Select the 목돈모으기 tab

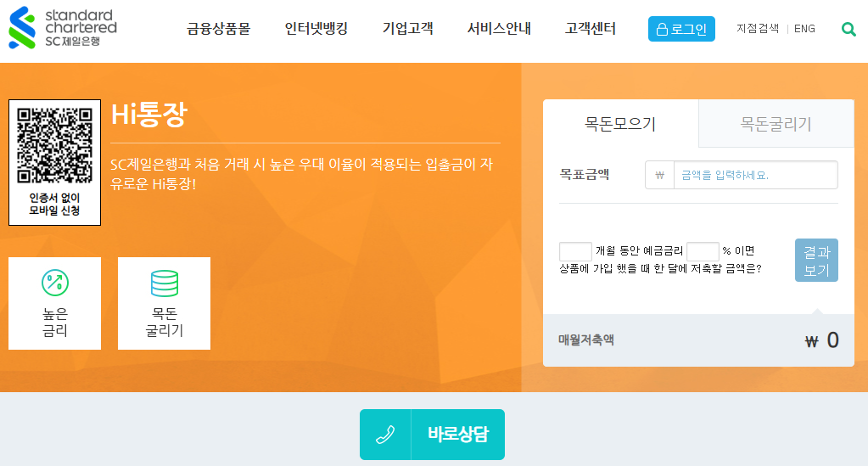pyautogui.click(x=620, y=124)
